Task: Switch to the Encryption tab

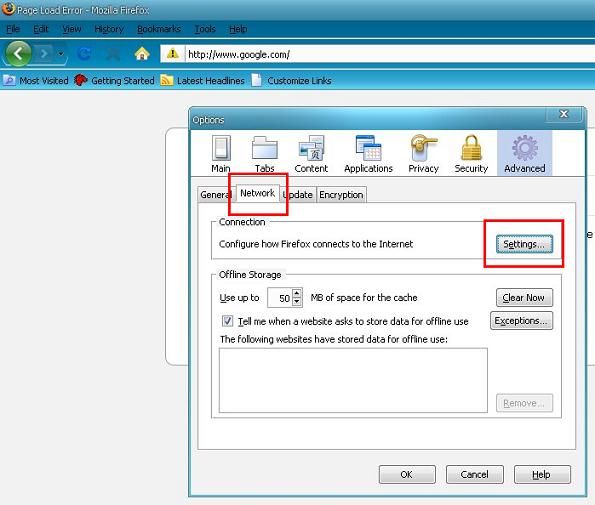Action: [341, 195]
